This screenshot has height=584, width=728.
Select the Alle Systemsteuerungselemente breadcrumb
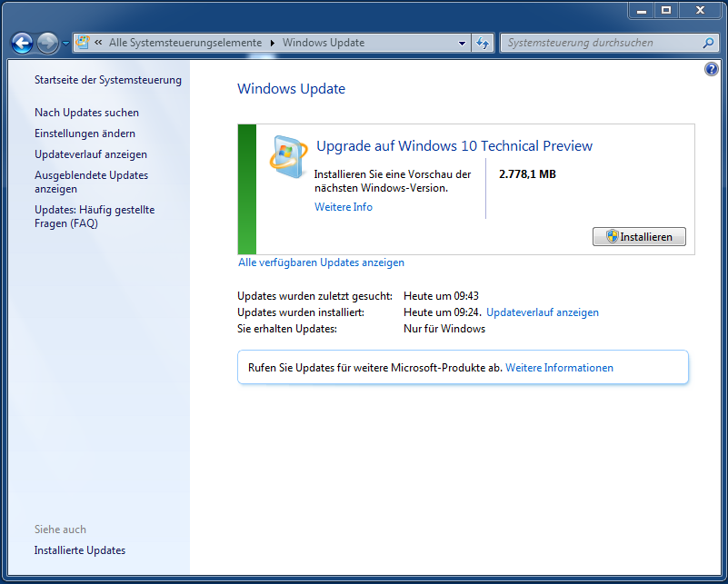point(185,43)
